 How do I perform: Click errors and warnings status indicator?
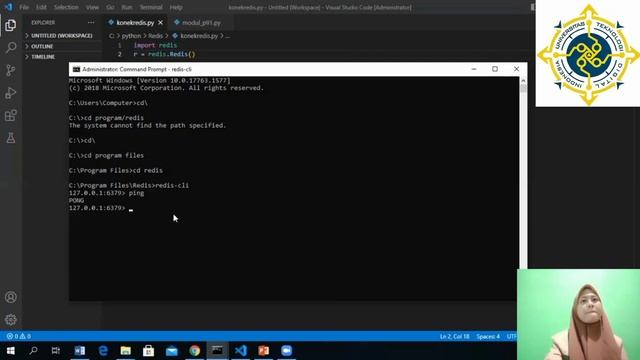[x=19, y=336]
